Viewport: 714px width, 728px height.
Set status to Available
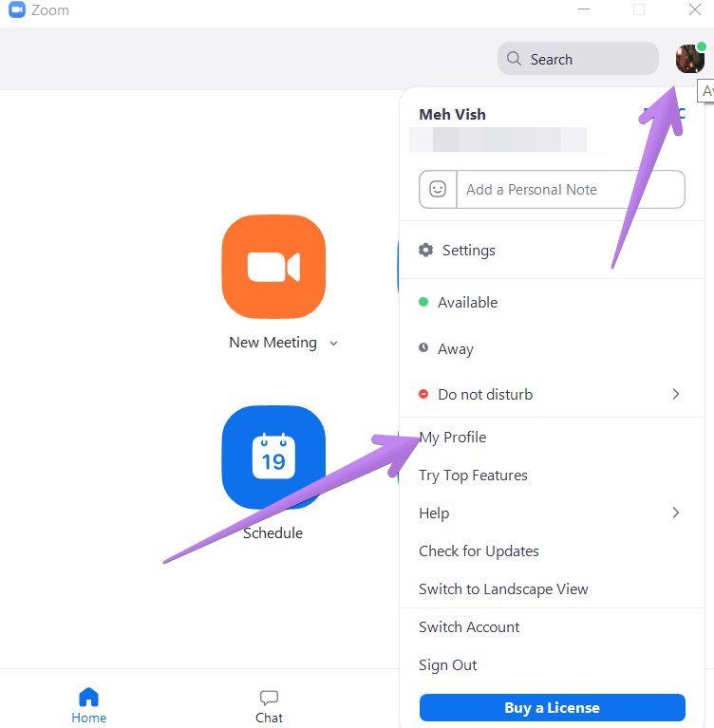point(467,303)
